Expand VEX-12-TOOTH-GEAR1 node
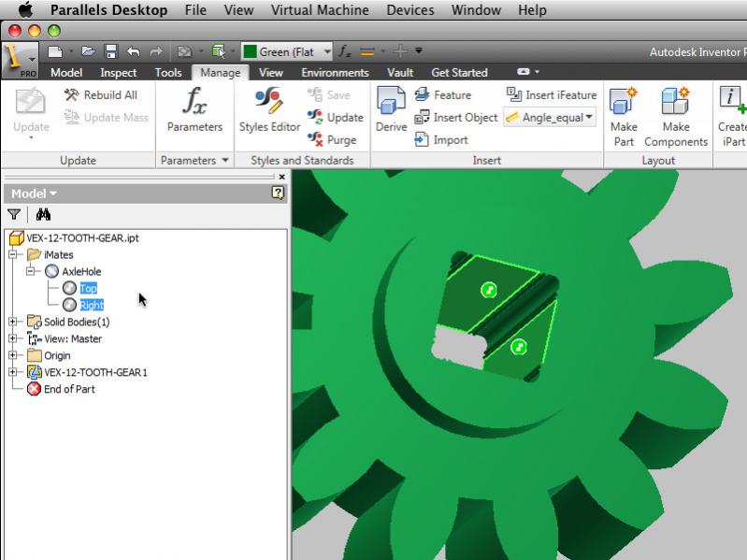 tap(13, 371)
